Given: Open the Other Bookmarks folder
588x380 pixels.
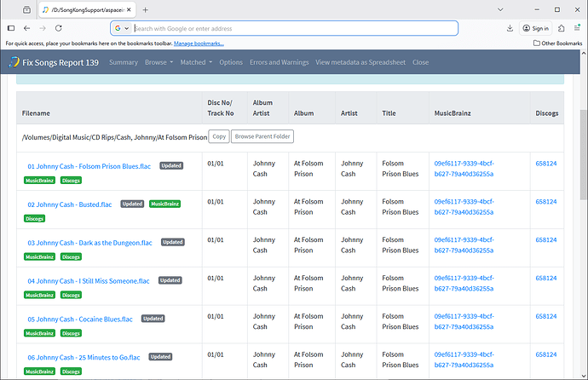Looking at the screenshot, I should (557, 43).
